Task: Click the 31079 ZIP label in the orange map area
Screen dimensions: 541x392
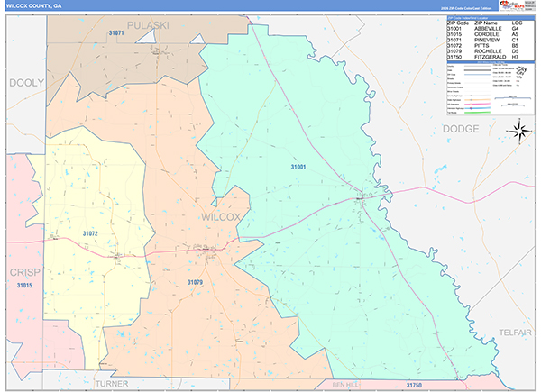Action: click(x=195, y=282)
